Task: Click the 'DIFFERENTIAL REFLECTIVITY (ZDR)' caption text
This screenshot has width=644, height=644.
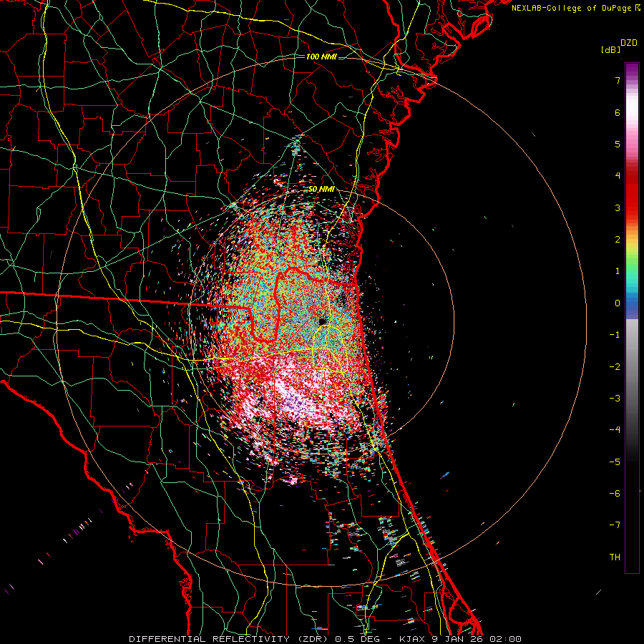Action: 230,639
